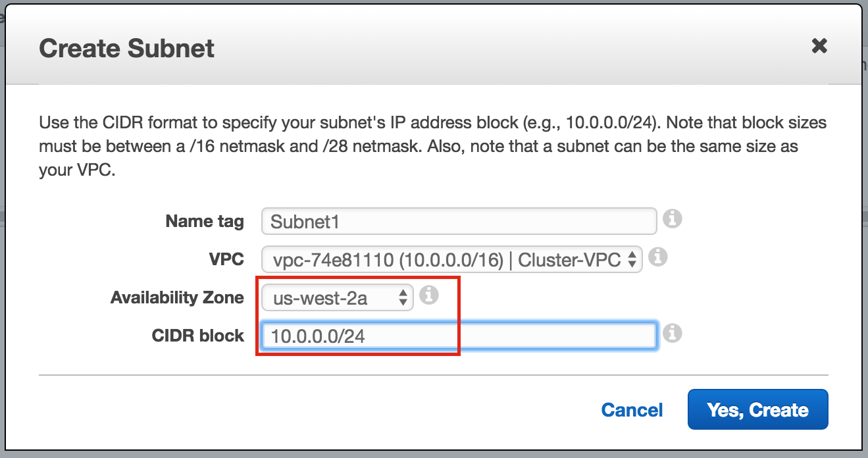Click the info icon beside CIDR block
Viewport: 868px width, 458px height.
[671, 334]
